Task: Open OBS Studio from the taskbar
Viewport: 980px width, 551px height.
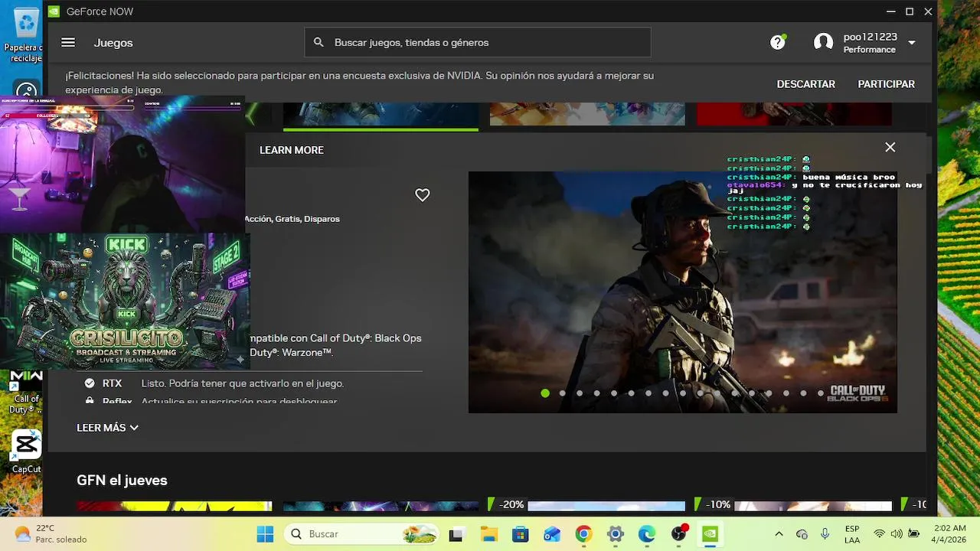Action: [679, 534]
